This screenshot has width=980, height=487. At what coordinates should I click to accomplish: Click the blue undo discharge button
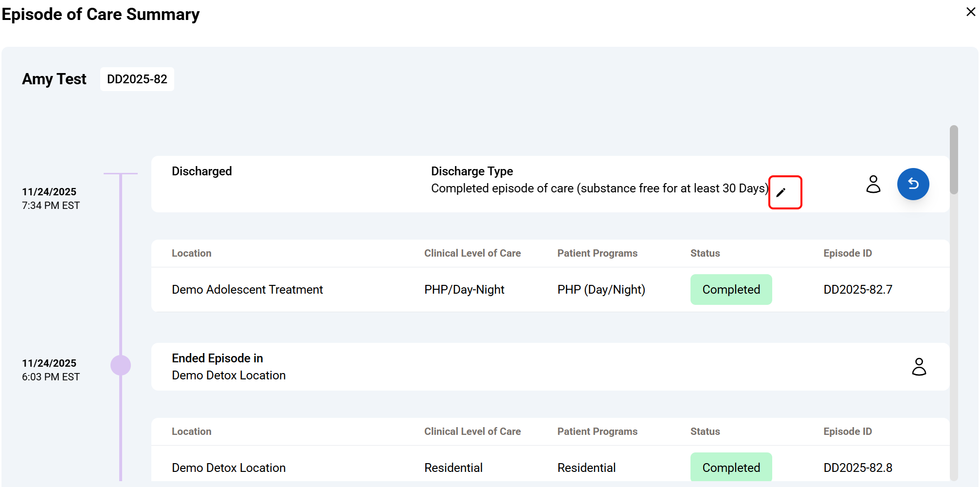tap(913, 184)
